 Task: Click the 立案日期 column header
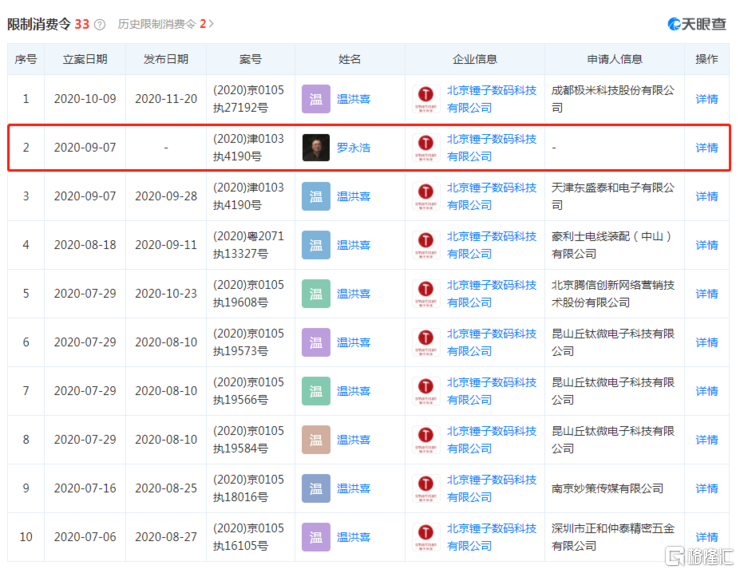[x=85, y=59]
